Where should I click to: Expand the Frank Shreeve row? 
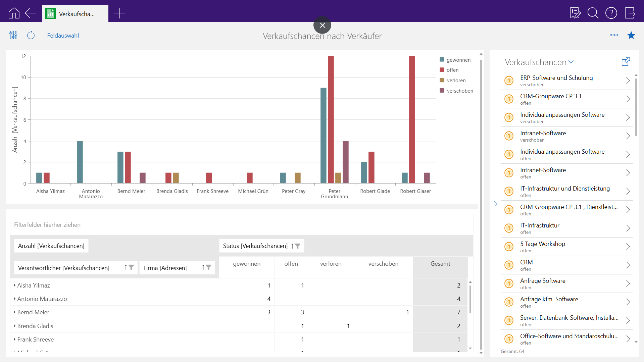tap(15, 339)
